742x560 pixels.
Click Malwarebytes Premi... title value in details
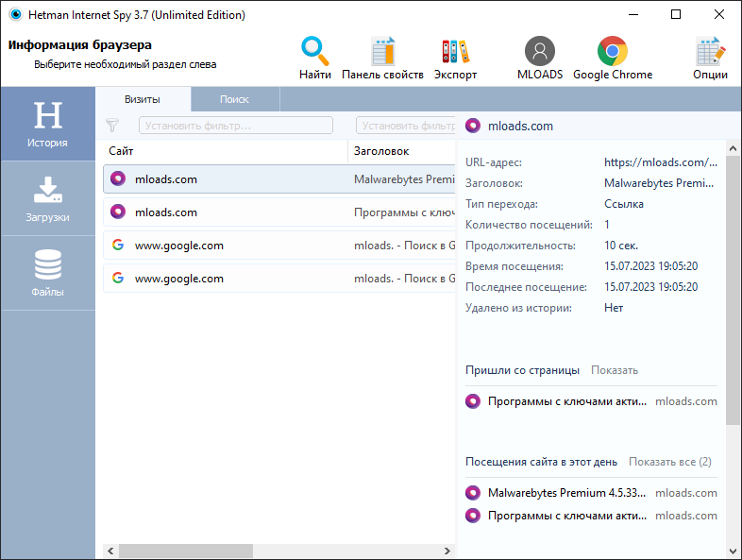(659, 183)
